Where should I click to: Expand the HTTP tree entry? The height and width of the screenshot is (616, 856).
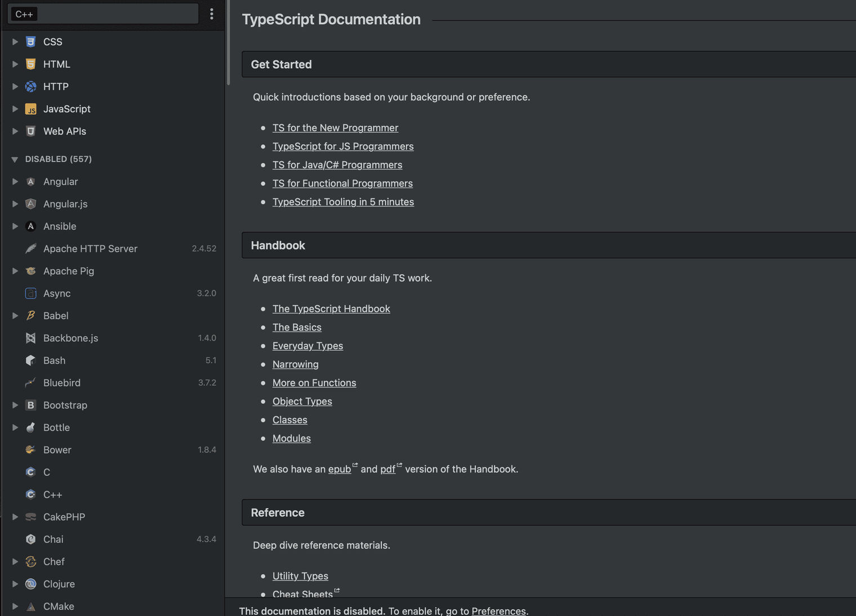coord(15,87)
